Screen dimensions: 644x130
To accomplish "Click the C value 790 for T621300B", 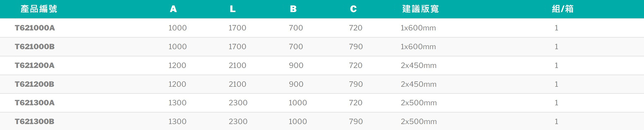I will click(x=356, y=122).
